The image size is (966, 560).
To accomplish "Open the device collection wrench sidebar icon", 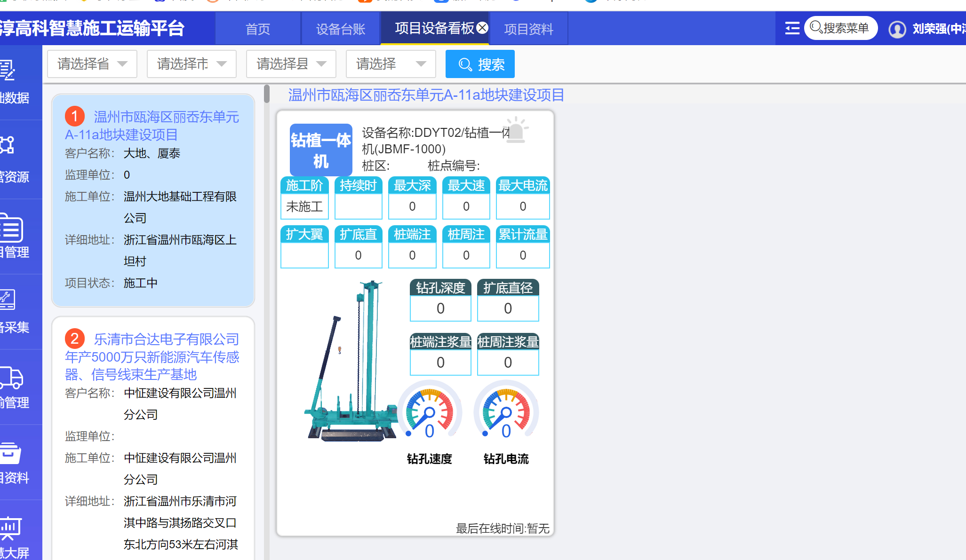I will 8,300.
